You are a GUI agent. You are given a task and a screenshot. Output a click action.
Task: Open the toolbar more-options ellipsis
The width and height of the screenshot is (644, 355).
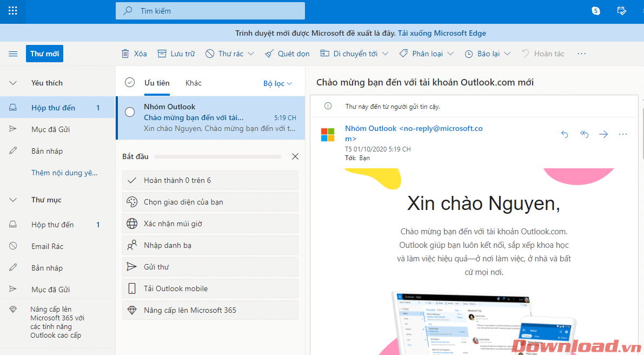581,54
